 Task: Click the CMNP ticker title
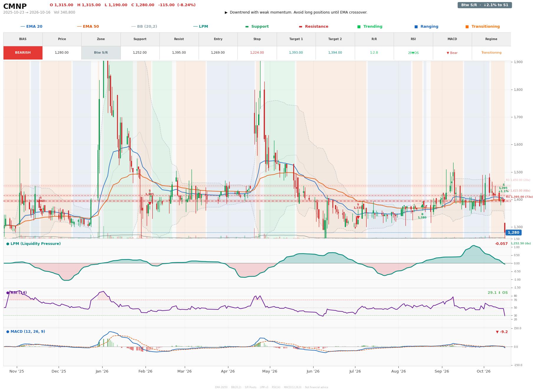(x=15, y=6)
